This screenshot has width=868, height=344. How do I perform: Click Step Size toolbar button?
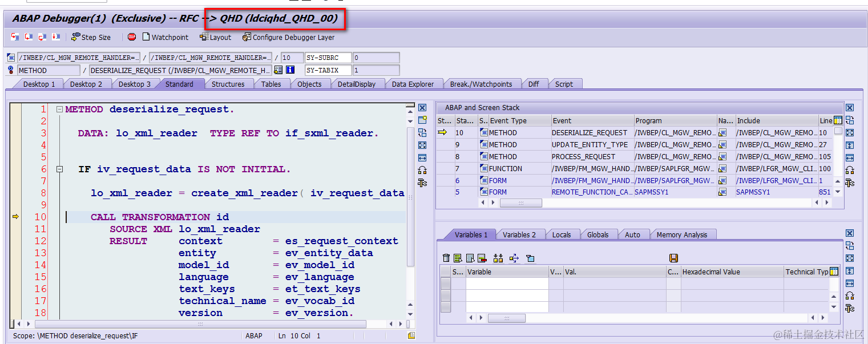91,37
